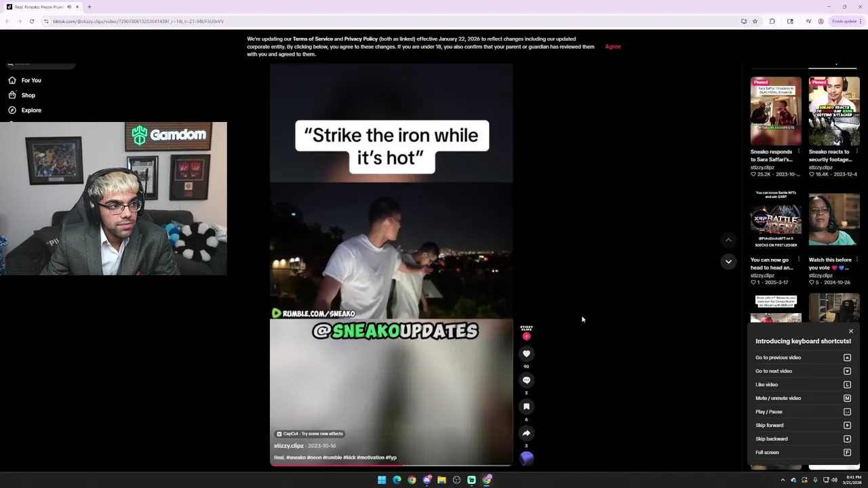Open the XRP Battle Arena video thumbnail
Screen dimensions: 868x488
[x=776, y=220]
